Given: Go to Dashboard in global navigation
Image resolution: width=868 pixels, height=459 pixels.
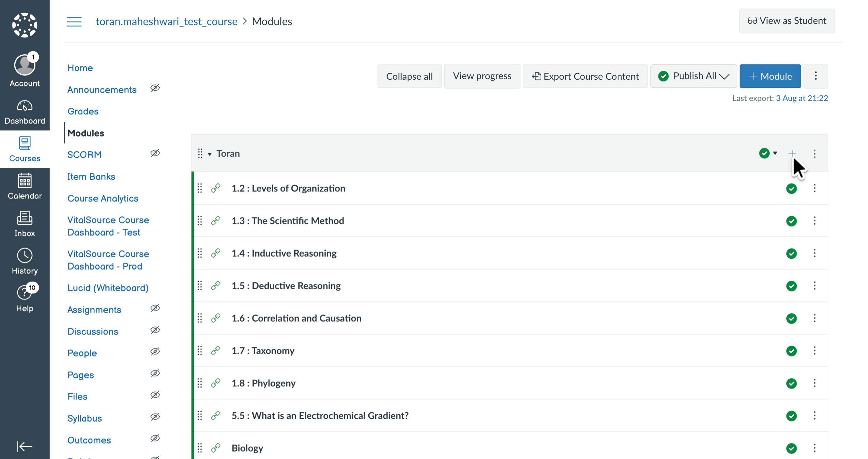Looking at the screenshot, I should coord(25,112).
